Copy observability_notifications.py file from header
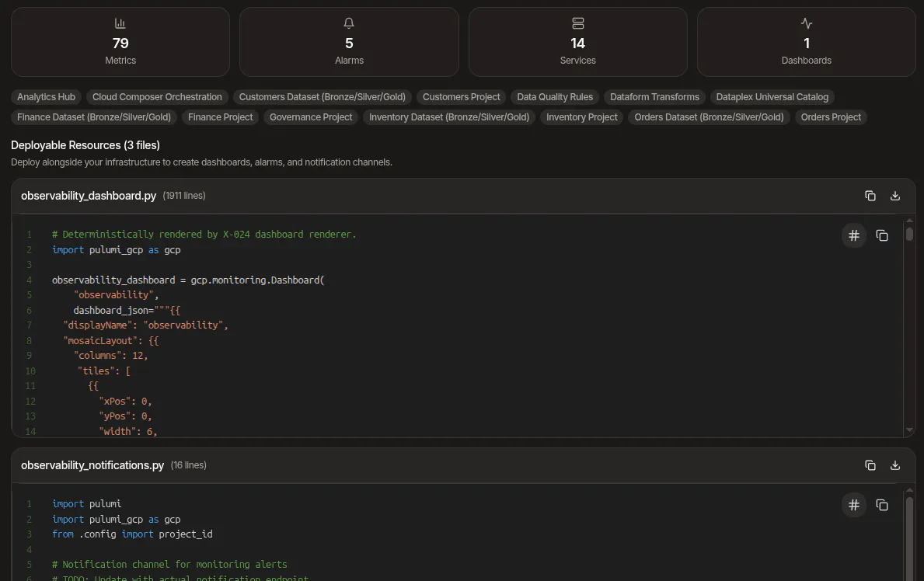The height and width of the screenshot is (581, 924). click(x=870, y=465)
